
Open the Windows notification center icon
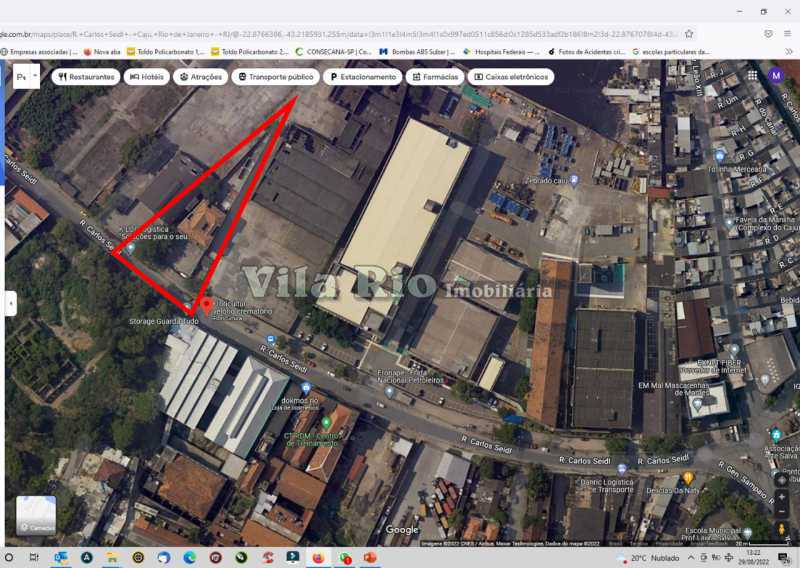click(x=784, y=557)
